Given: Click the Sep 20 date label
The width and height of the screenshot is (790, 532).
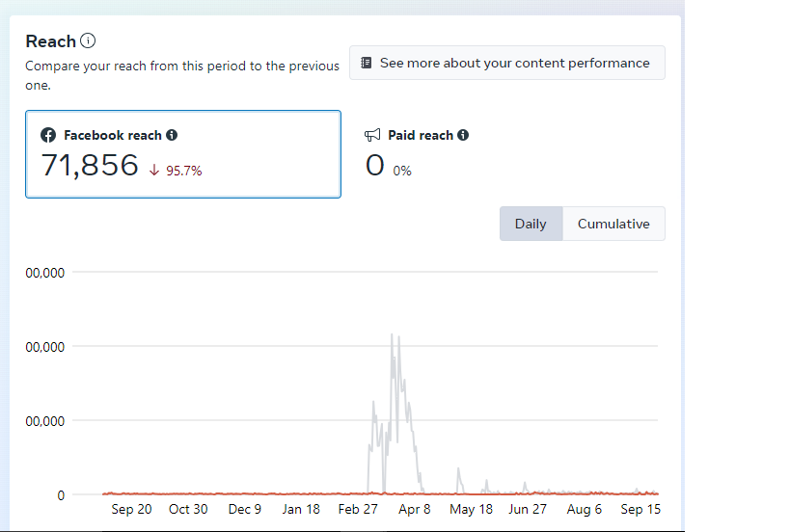Looking at the screenshot, I should (131, 509).
